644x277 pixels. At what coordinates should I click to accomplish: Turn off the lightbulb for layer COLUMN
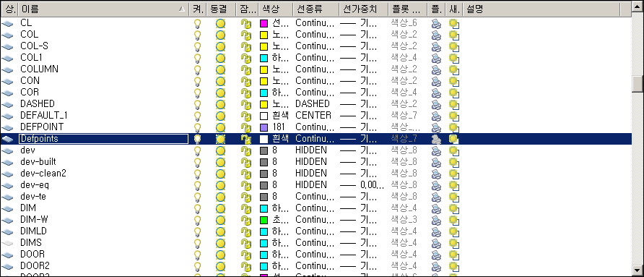pos(198,69)
